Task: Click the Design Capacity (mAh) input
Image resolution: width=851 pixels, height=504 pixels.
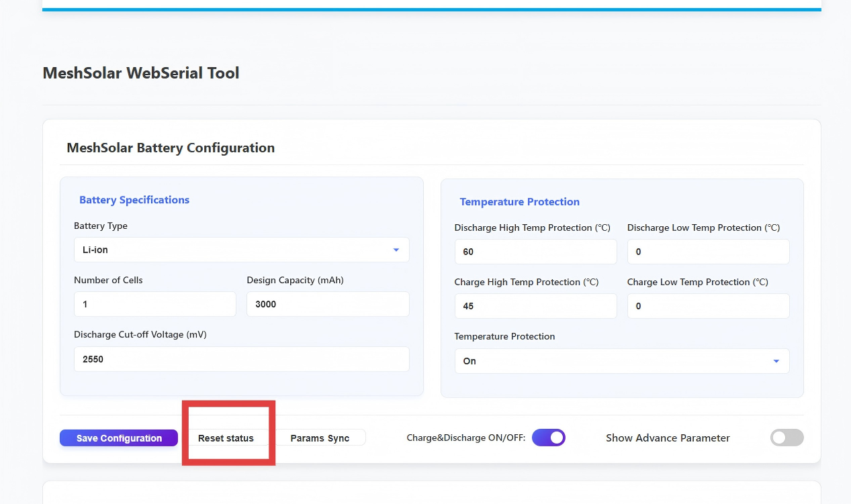Action: (x=327, y=304)
